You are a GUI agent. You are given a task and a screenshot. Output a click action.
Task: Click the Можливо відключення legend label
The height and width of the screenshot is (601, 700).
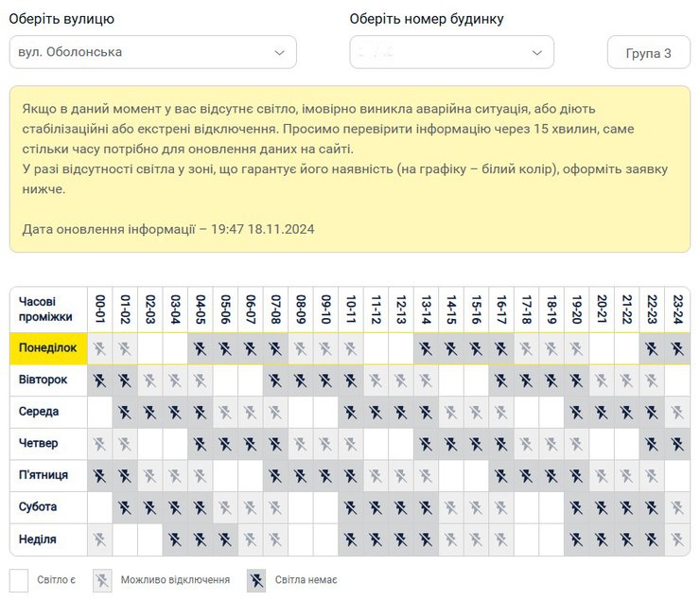click(x=175, y=580)
